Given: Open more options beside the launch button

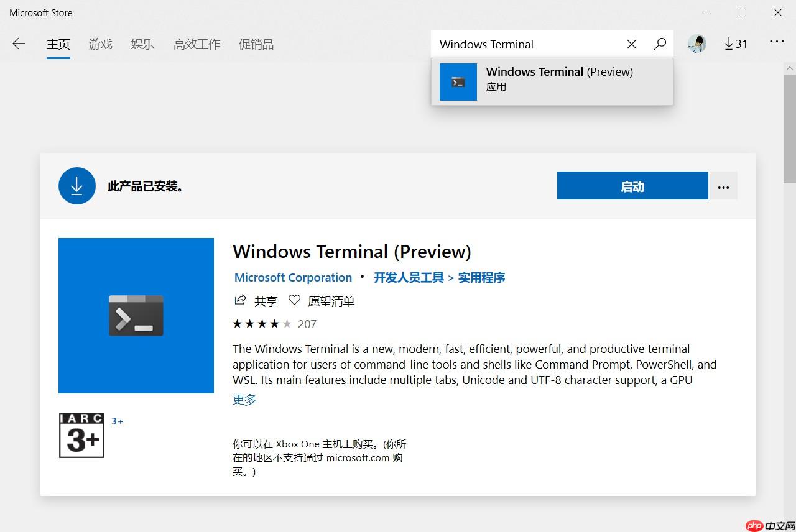Looking at the screenshot, I should (x=723, y=186).
